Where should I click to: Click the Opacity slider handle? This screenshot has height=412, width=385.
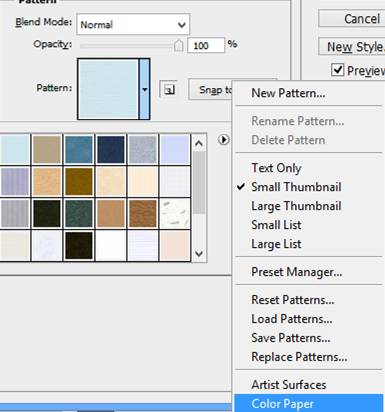point(179,46)
